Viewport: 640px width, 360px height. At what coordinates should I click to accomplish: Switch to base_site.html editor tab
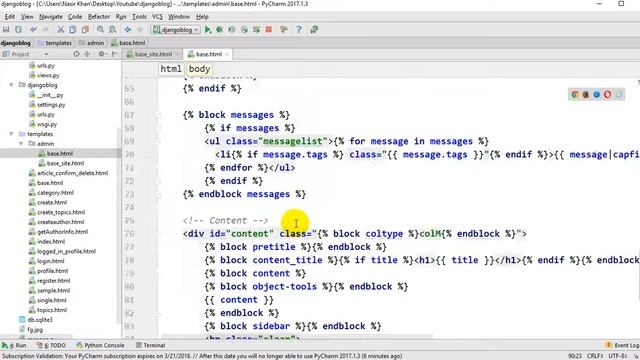tap(153, 54)
